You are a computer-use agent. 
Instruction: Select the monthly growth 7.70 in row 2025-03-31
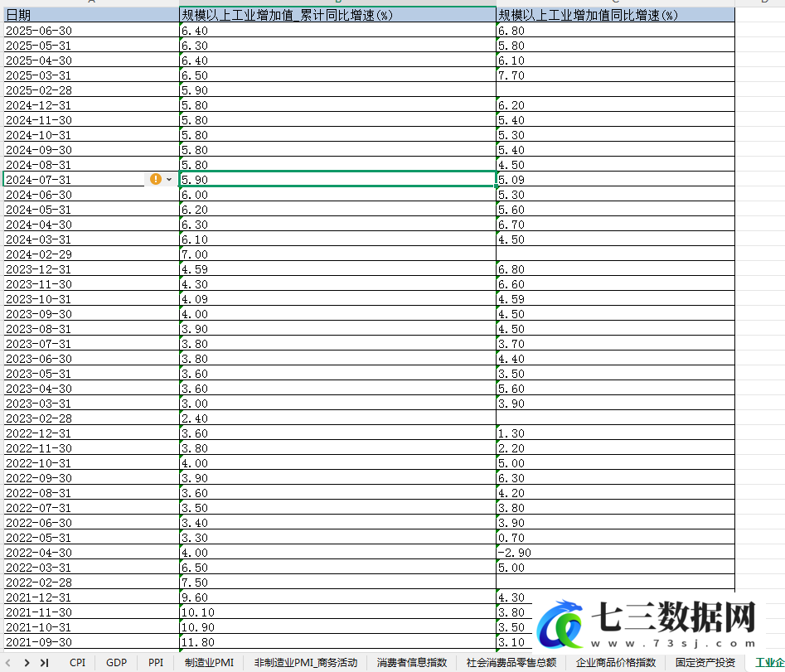616,75
